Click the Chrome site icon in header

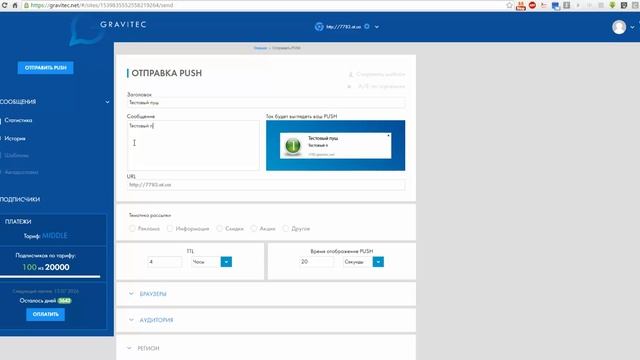click(319, 27)
